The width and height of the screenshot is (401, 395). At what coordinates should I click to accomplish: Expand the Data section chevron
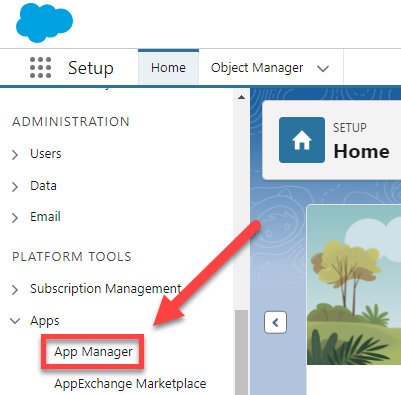[15, 187]
